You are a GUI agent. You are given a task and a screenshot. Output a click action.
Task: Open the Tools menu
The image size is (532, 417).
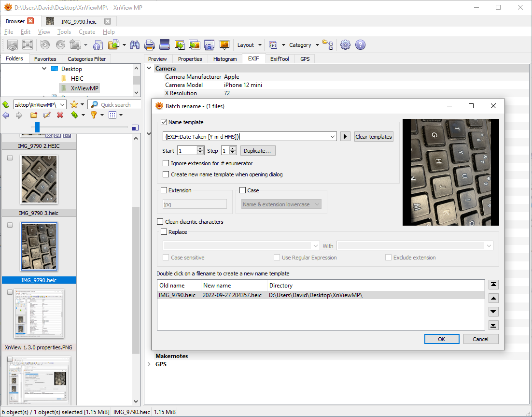pyautogui.click(x=64, y=32)
